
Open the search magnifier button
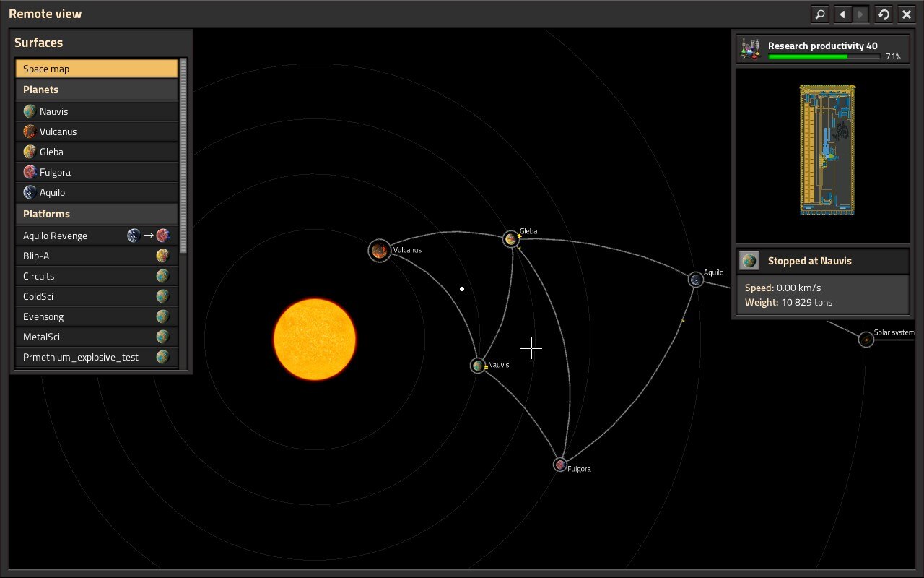(x=819, y=14)
